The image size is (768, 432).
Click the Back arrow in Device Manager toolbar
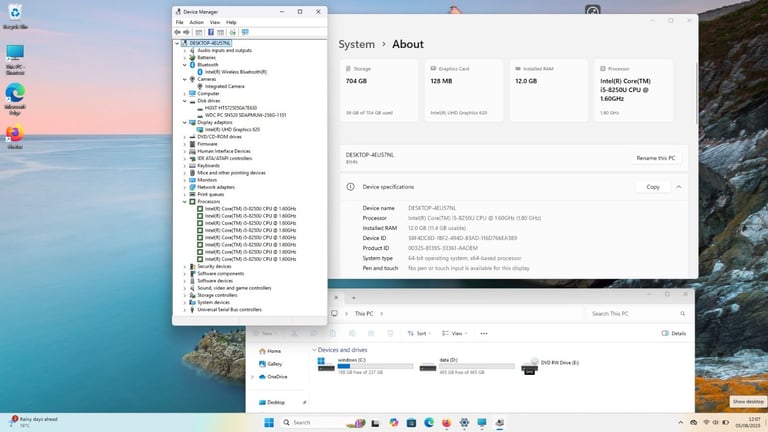(177, 32)
